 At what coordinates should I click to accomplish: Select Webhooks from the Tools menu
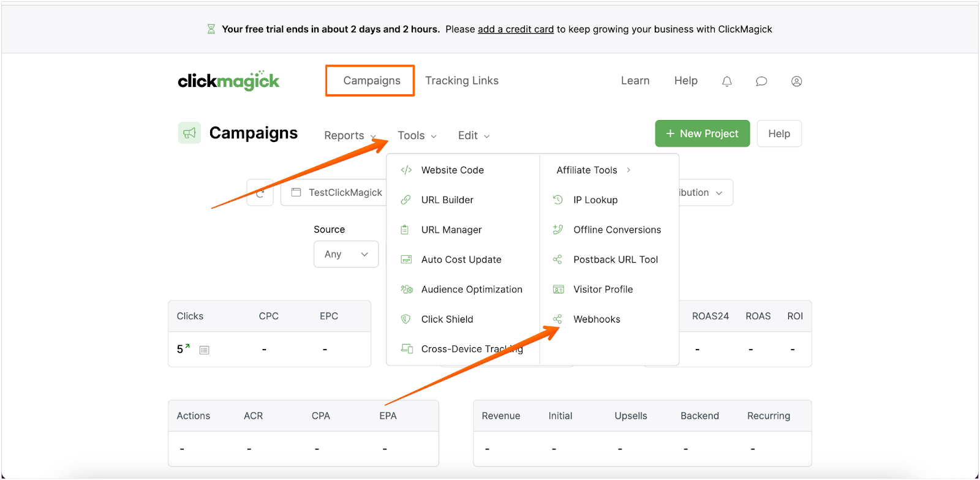[596, 319]
